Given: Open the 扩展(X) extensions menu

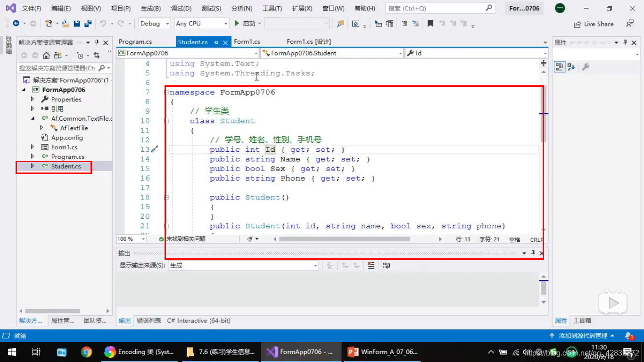Looking at the screenshot, I should 302,8.
